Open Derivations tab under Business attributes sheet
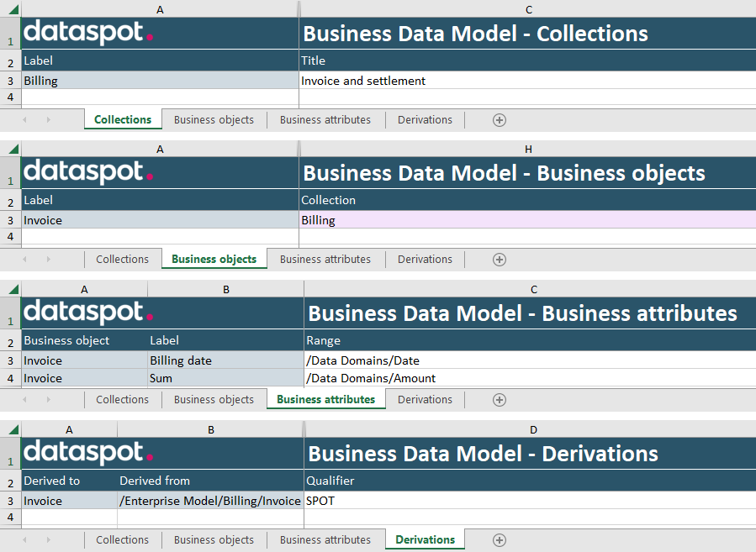The image size is (756, 552). [425, 400]
